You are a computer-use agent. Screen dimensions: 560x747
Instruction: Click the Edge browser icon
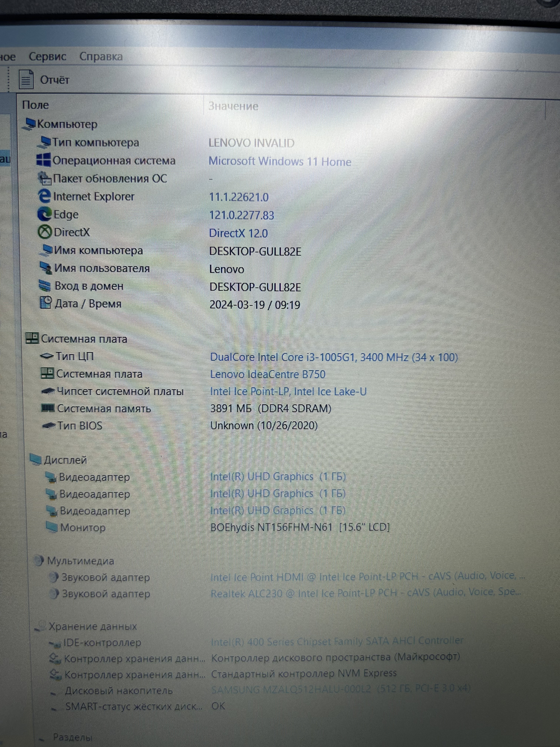pyautogui.click(x=45, y=214)
